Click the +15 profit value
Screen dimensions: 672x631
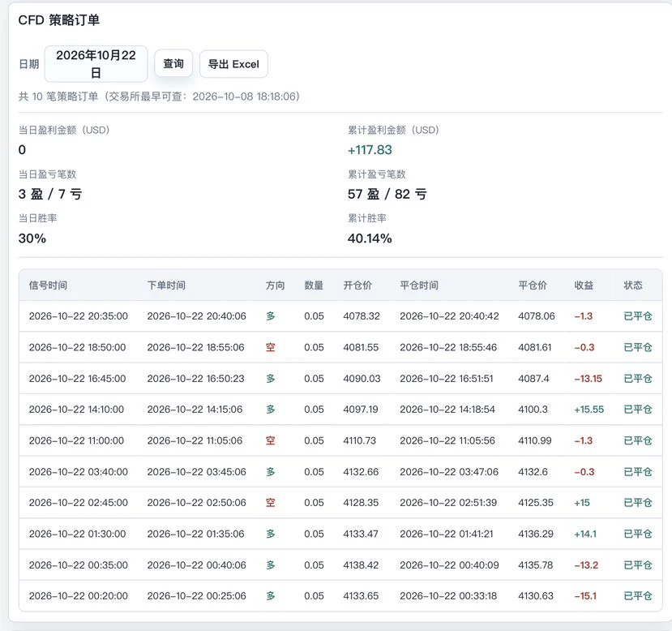[582, 503]
